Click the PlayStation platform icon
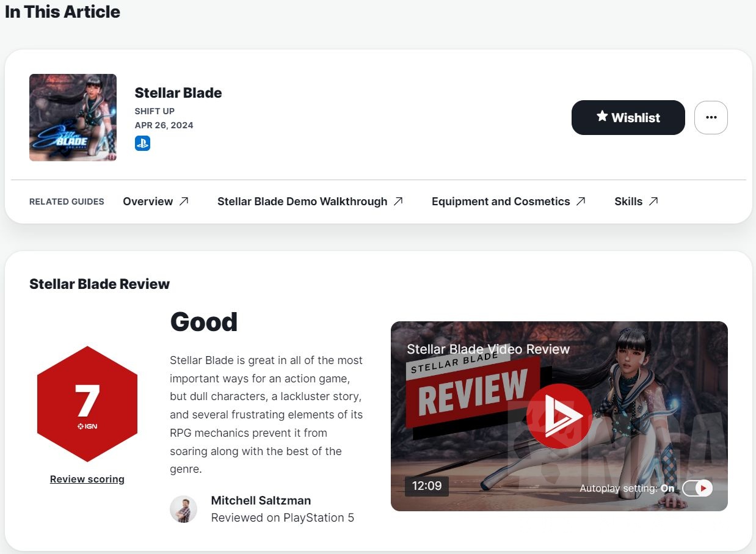Viewport: 756px width, 554px height. tap(142, 144)
